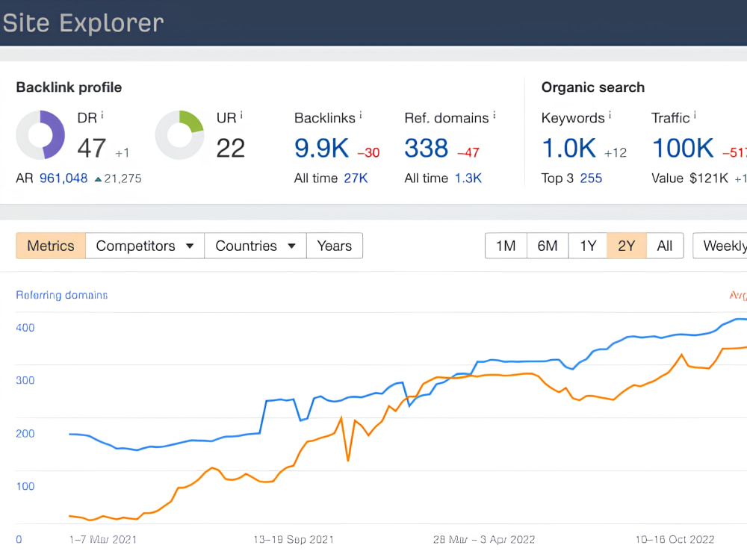Click the 400 y-axis label
The width and height of the screenshot is (747, 560).
pos(25,328)
